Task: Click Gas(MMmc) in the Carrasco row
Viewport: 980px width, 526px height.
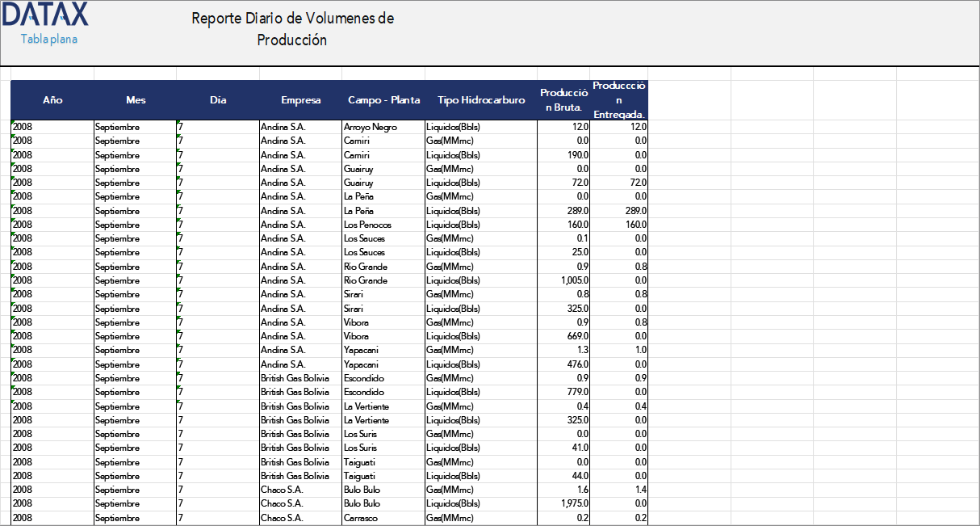Action: coord(450,518)
